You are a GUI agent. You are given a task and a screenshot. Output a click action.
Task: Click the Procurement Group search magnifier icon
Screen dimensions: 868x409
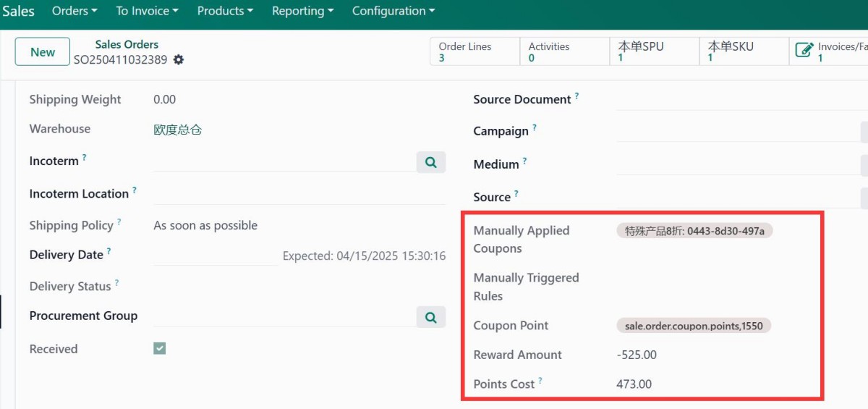click(x=431, y=317)
